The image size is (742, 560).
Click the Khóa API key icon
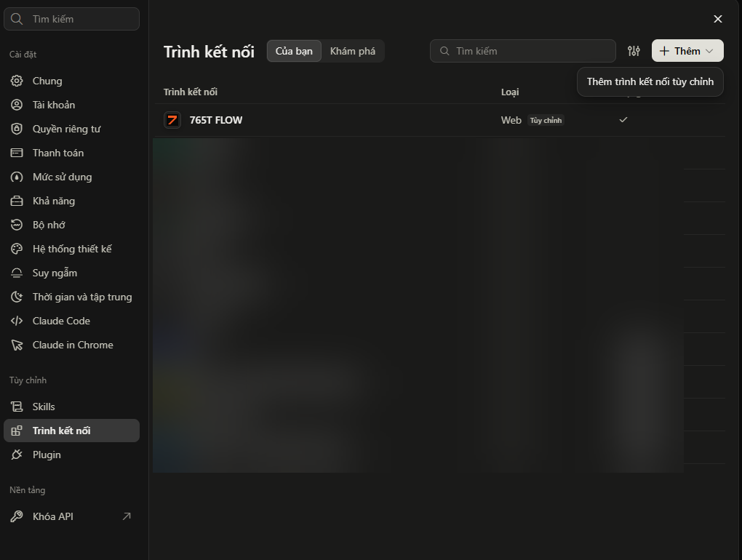tap(17, 516)
